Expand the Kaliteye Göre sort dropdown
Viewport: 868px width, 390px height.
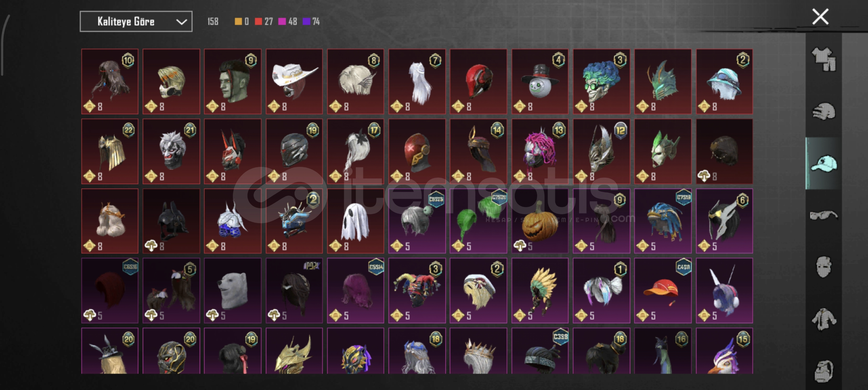click(x=136, y=22)
